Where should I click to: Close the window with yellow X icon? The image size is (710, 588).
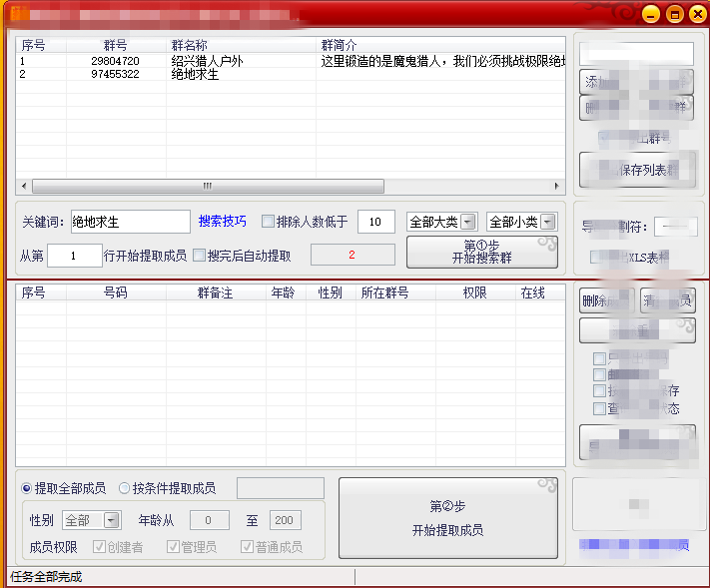697,14
